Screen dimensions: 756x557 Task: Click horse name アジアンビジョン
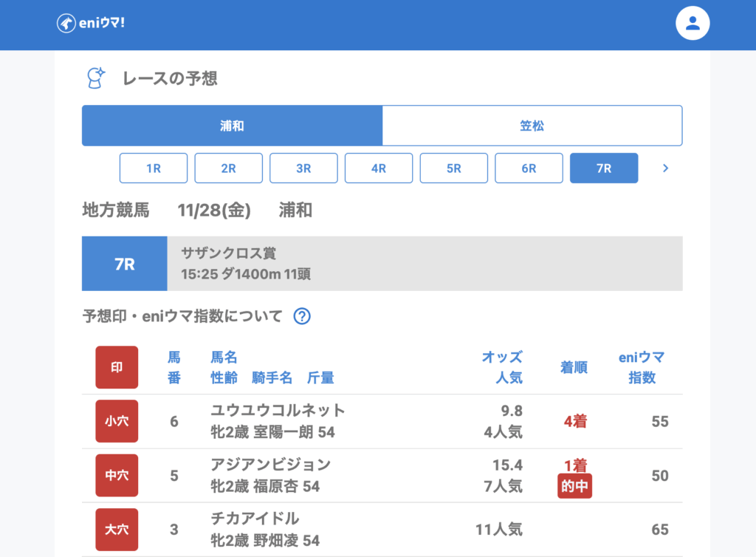(270, 465)
